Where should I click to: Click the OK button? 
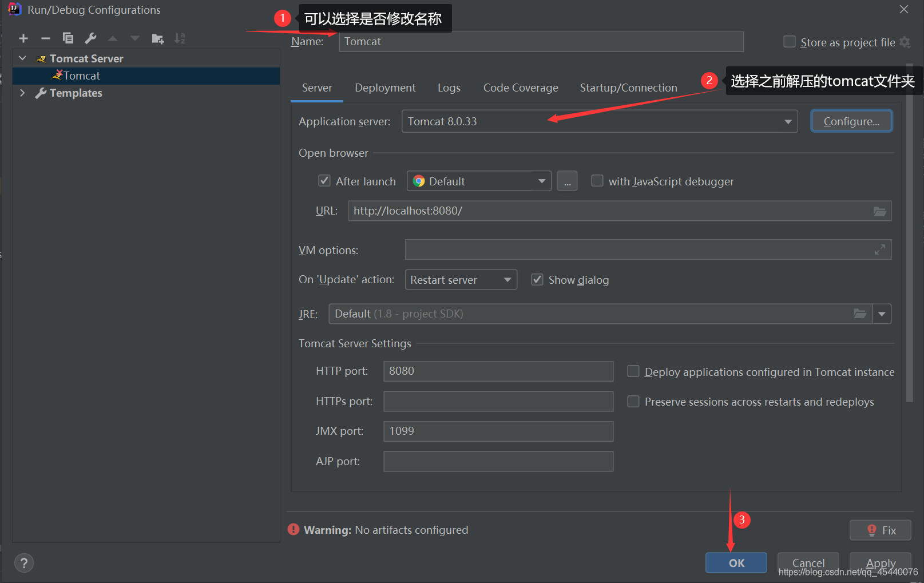736,563
